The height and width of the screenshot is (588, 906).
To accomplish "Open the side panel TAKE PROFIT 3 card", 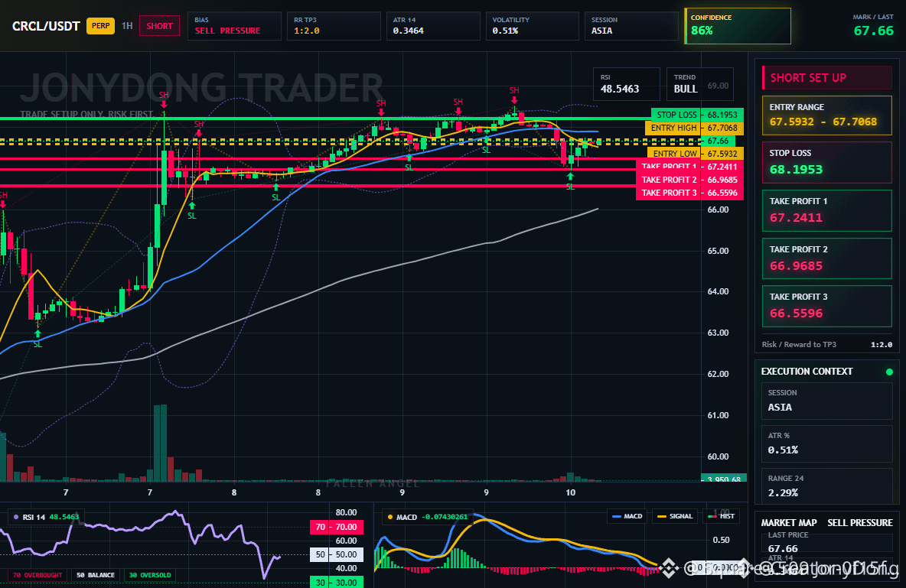I will coord(827,306).
